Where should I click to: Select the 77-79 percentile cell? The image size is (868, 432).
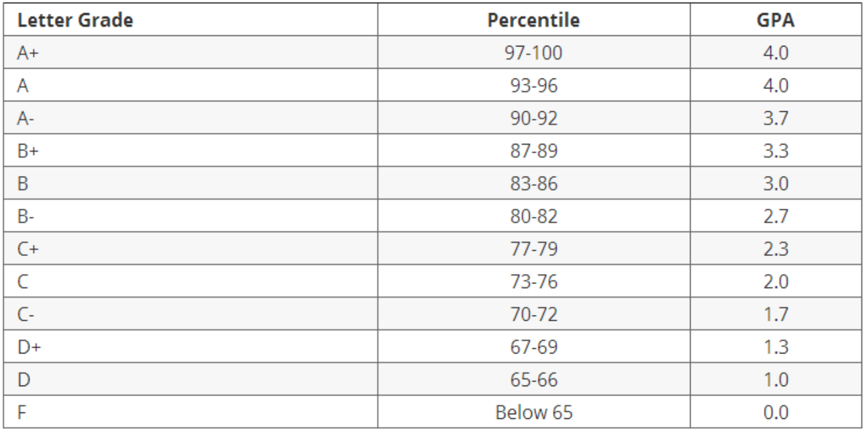pyautogui.click(x=533, y=249)
